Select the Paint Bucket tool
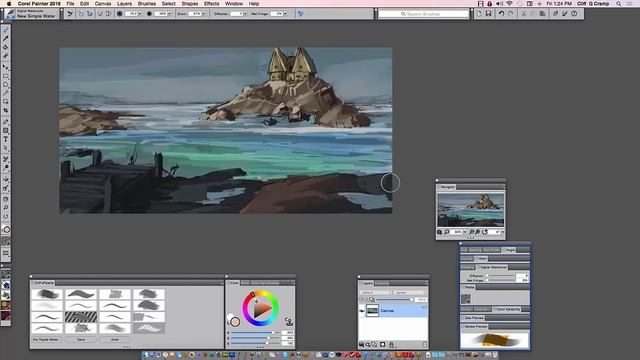 6,47
